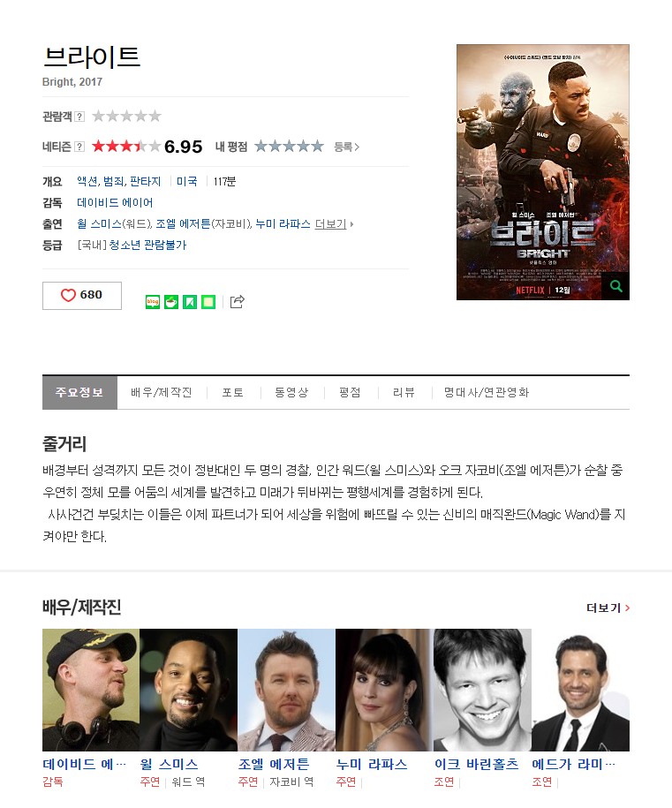The width and height of the screenshot is (672, 808).
Task: Open the 포토 tab
Action: 232,393
